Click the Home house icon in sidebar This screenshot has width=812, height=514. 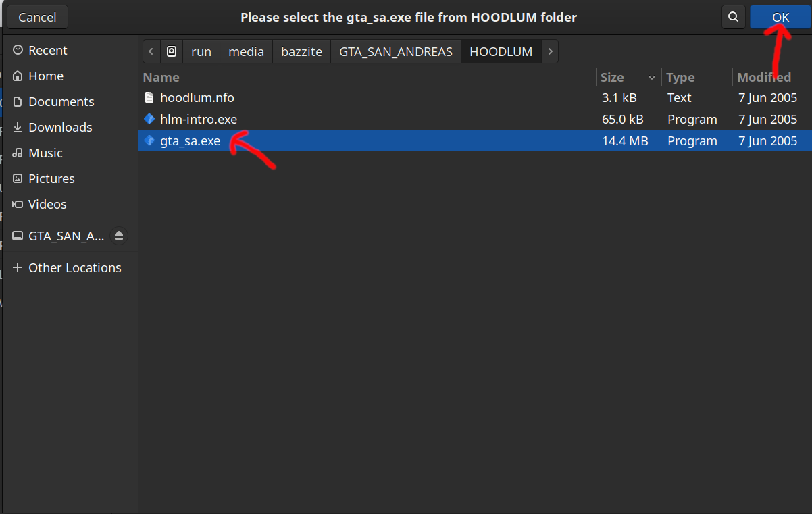[18, 76]
